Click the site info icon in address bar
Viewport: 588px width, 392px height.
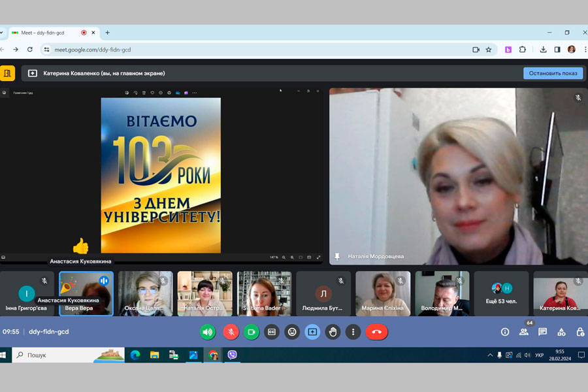tap(46, 50)
